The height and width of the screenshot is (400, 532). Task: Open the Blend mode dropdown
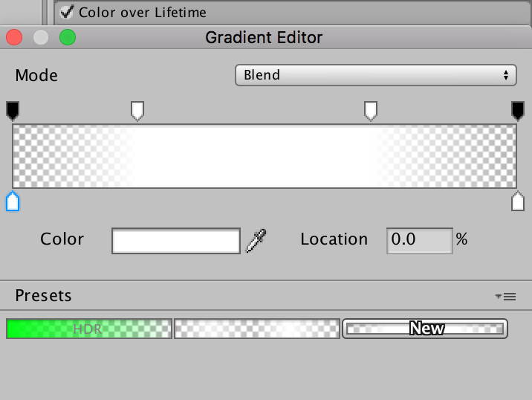pyautogui.click(x=375, y=75)
